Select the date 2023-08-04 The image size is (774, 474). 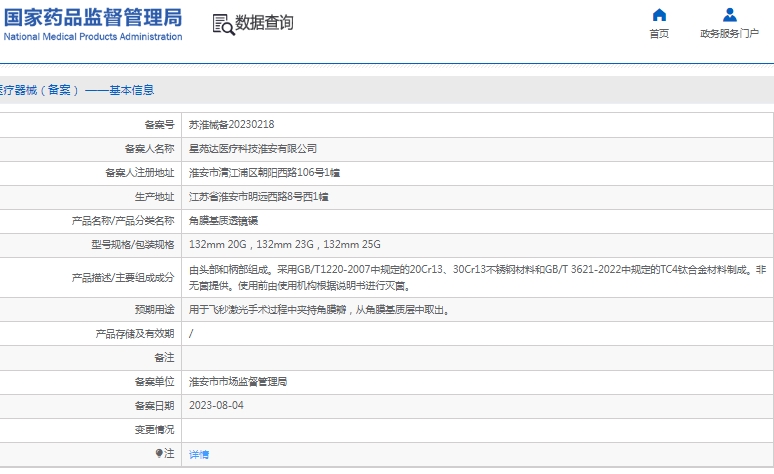pyautogui.click(x=216, y=405)
